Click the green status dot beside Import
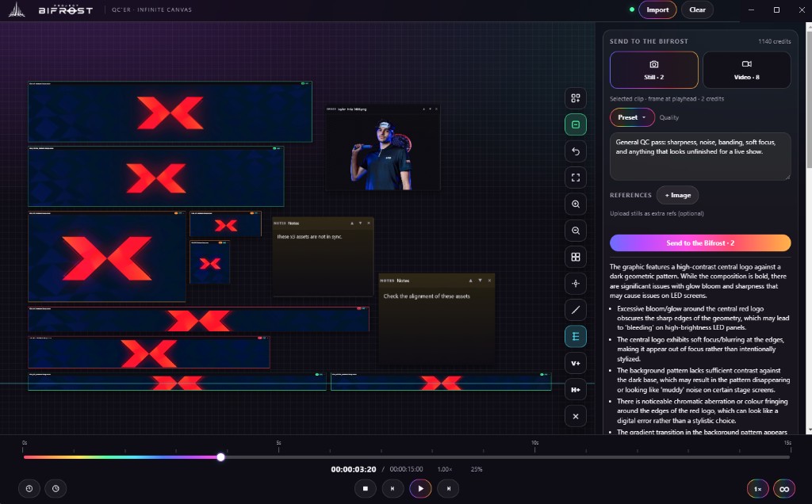Viewport: 812px width, 504px height. pos(632,10)
